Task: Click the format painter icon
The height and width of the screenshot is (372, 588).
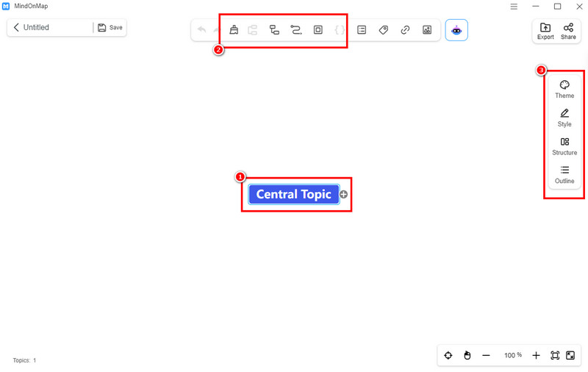Action: (x=234, y=29)
